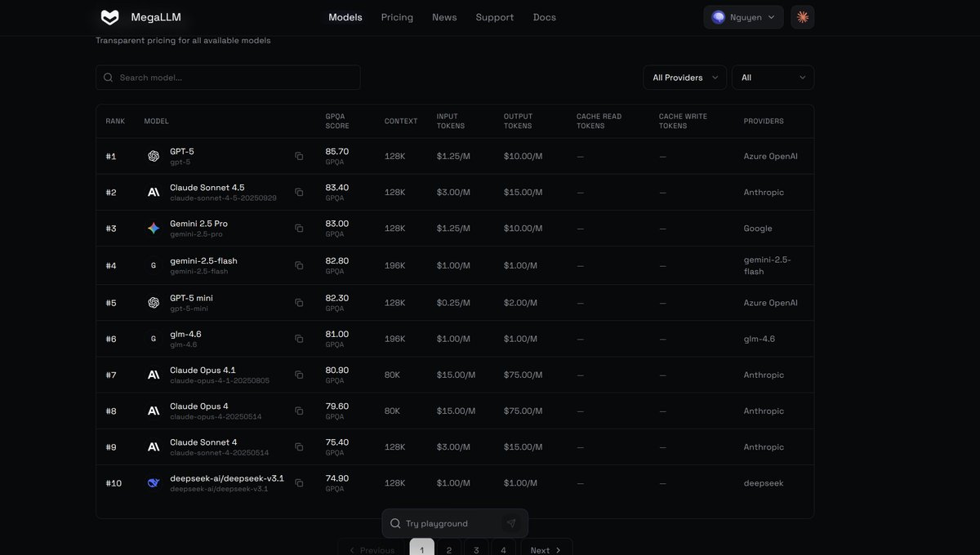Image resolution: width=980 pixels, height=555 pixels.
Task: Copy the claude-sonnet-4-20250514 model ID
Action: pyautogui.click(x=299, y=446)
